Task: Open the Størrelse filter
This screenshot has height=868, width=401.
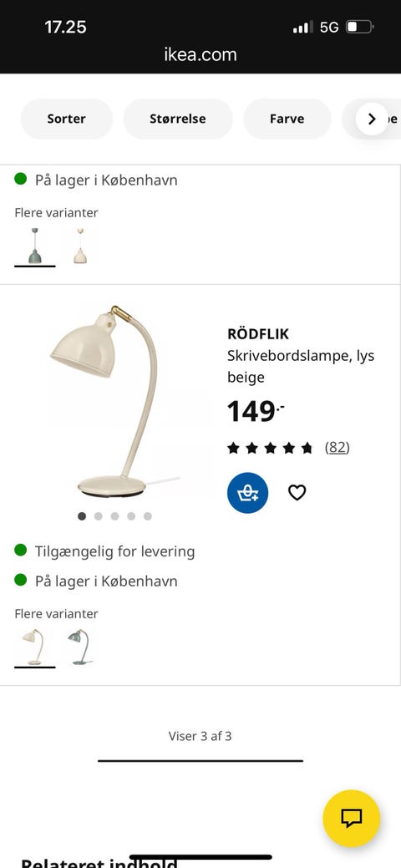Action: 178,119
